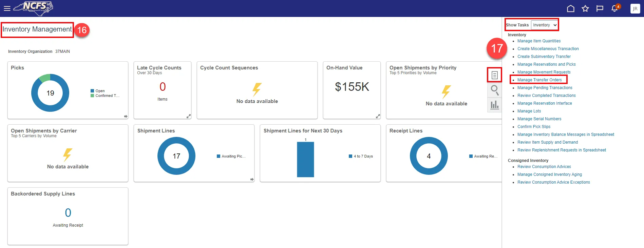Open Review Consumption Advices link
The height and width of the screenshot is (248, 644).
[544, 167]
